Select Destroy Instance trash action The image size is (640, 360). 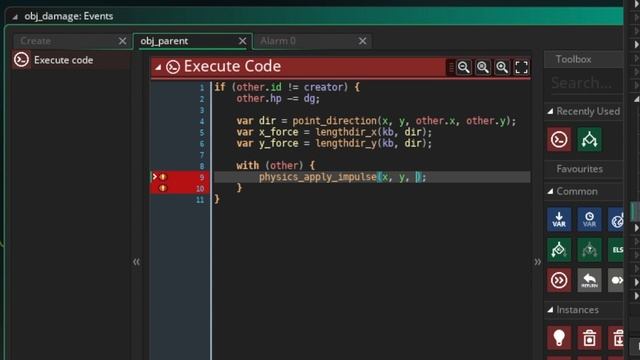[589, 338]
